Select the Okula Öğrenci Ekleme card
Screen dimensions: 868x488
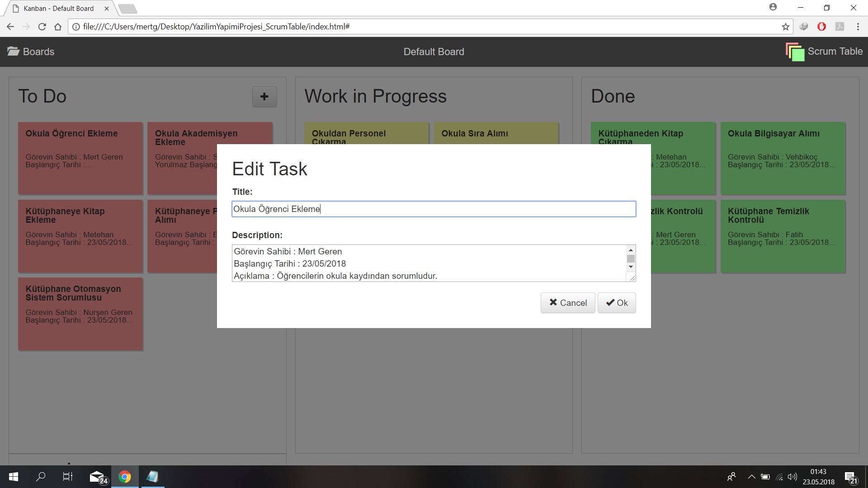click(x=80, y=158)
